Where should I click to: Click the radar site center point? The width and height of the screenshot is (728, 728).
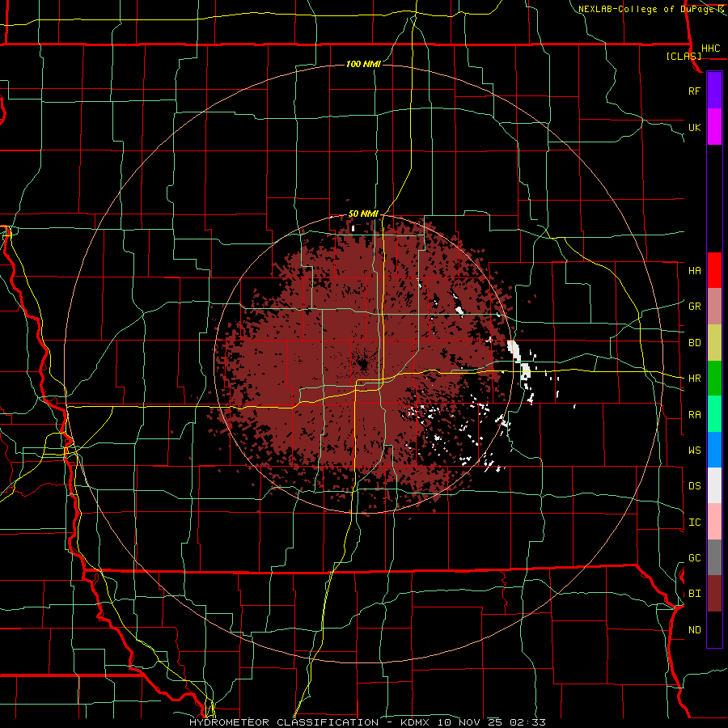pos(362,363)
